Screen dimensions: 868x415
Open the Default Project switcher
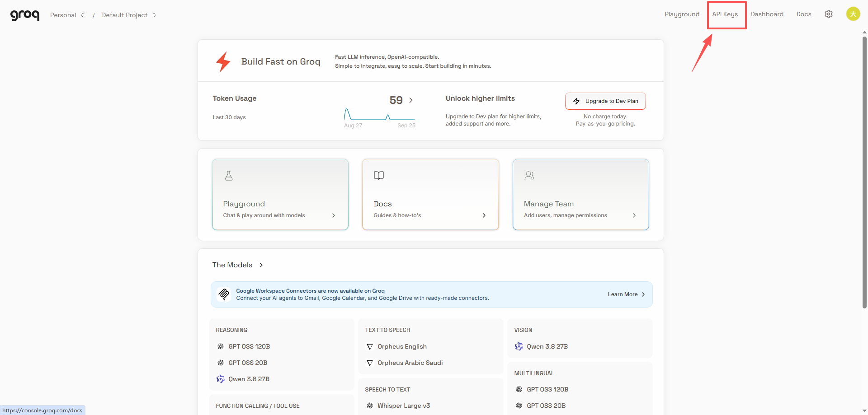(129, 15)
